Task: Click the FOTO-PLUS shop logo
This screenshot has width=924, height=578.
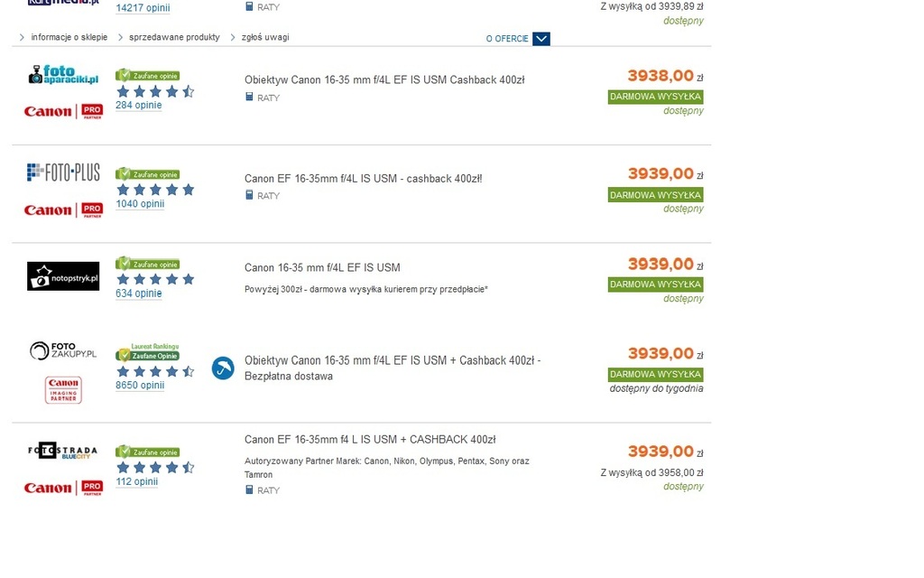Action: (x=63, y=172)
